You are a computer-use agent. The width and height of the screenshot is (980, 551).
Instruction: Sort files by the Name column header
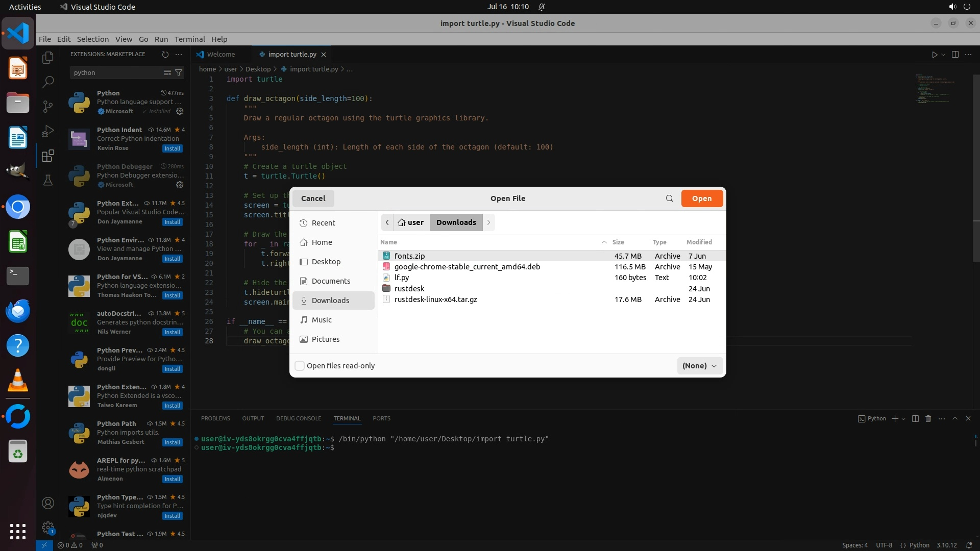[388, 242]
